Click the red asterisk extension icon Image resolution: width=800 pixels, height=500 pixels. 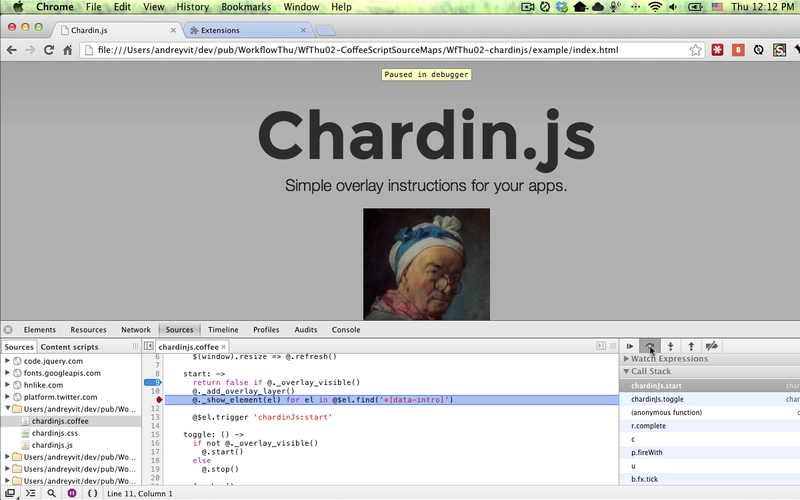coord(717,50)
